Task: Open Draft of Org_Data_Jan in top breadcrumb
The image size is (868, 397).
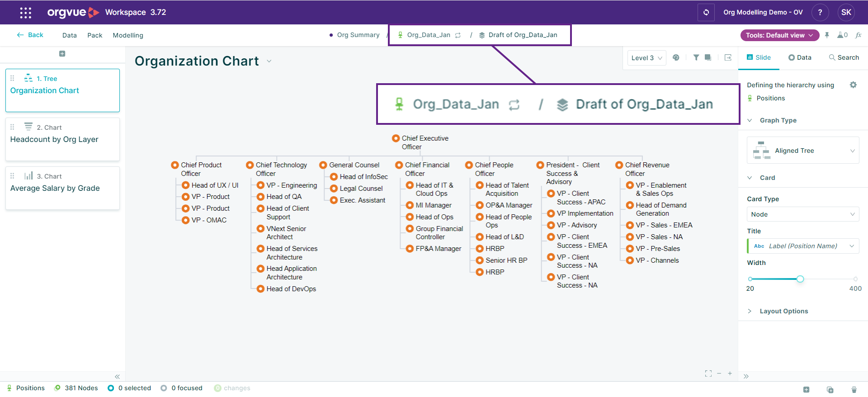Action: pyautogui.click(x=523, y=35)
